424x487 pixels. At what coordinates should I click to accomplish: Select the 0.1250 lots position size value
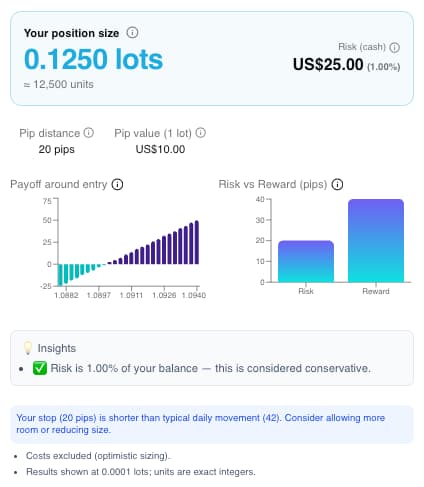click(x=93, y=59)
